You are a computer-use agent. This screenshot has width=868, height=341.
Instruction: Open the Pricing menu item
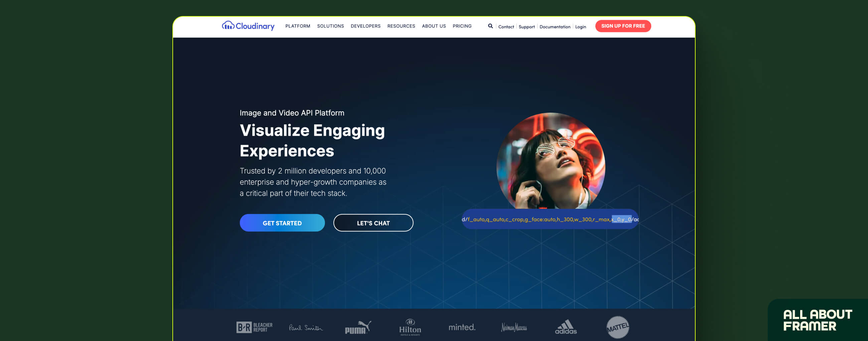tap(462, 26)
